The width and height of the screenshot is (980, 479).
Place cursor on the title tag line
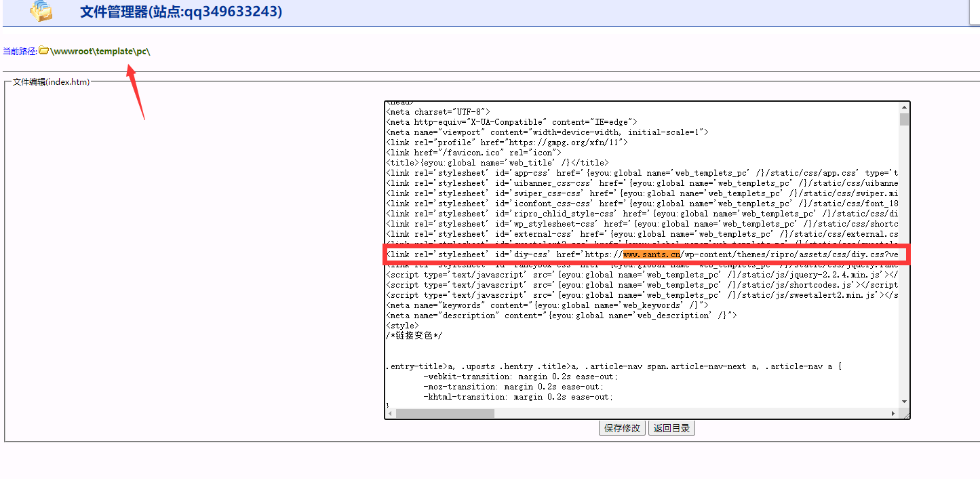click(x=497, y=163)
